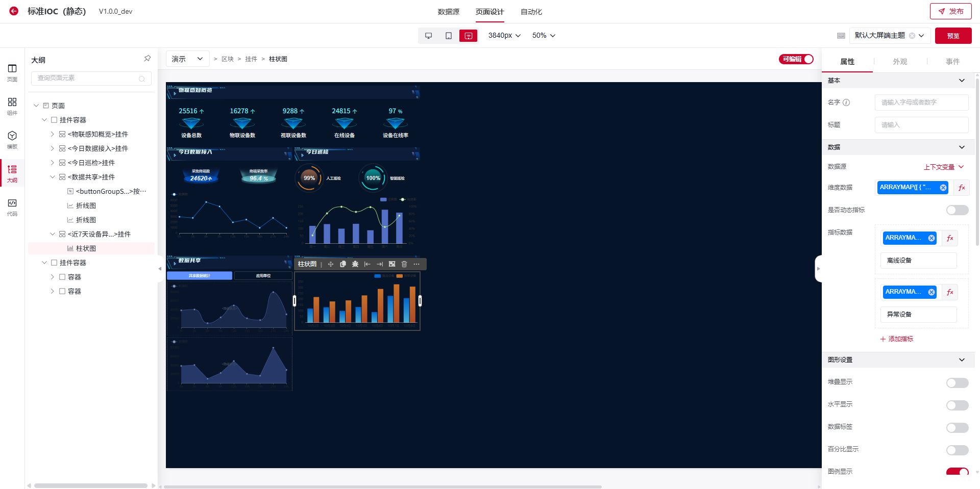This screenshot has height=489, width=980.
Task: Click the 查询页面元素 search field
Action: (x=87, y=78)
